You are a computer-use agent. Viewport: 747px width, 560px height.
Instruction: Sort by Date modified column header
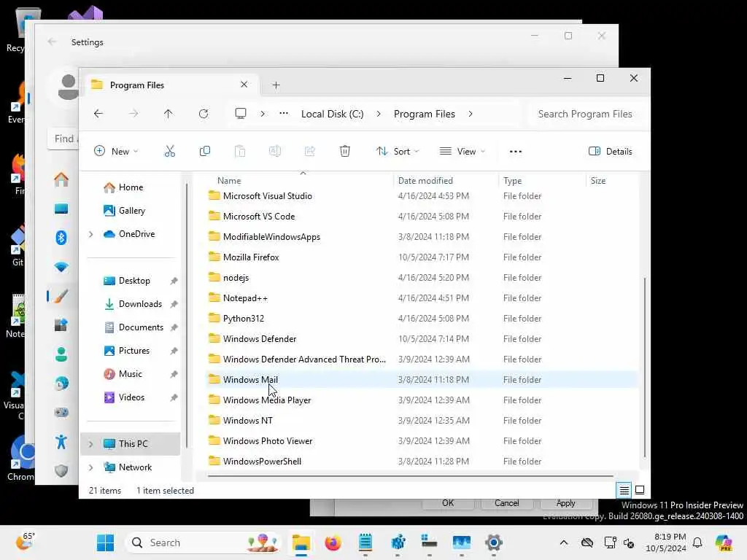coord(425,181)
